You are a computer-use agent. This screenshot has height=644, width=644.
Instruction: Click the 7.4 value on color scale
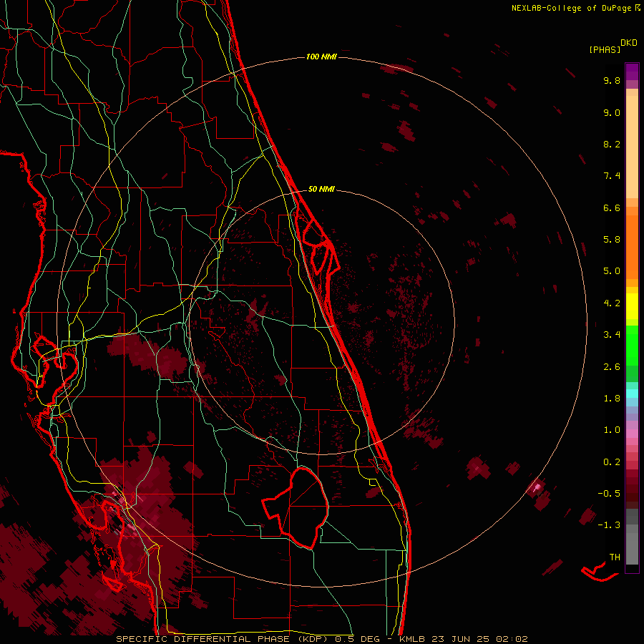tap(612, 176)
